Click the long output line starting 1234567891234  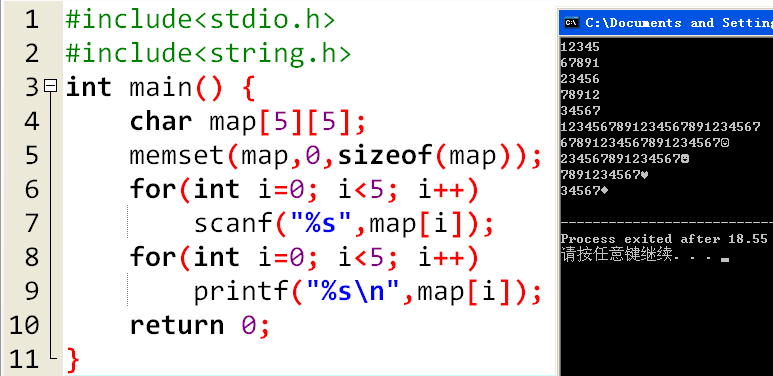tap(660, 127)
